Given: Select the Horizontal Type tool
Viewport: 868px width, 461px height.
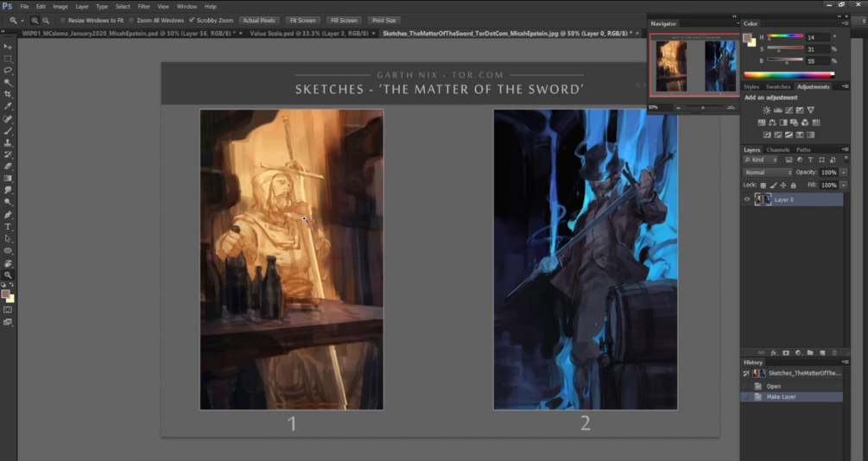Looking at the screenshot, I should click(8, 227).
